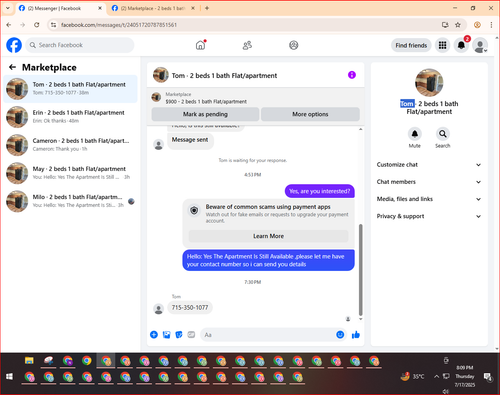Switch to the Marketplace 2 beds tab
Viewport: 500px width, 395px height.
[x=153, y=8]
